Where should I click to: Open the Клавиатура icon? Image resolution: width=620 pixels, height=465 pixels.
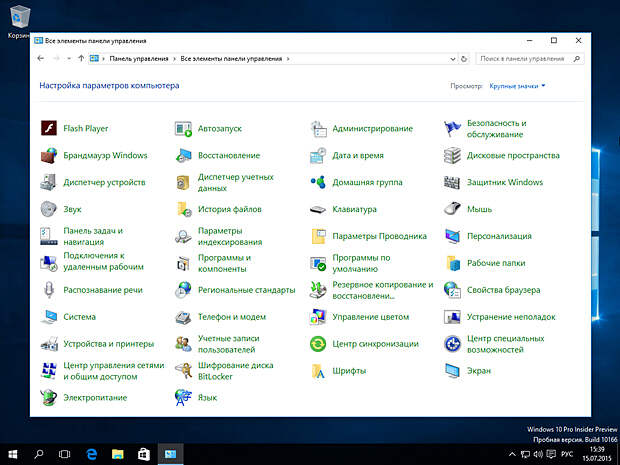click(x=318, y=209)
